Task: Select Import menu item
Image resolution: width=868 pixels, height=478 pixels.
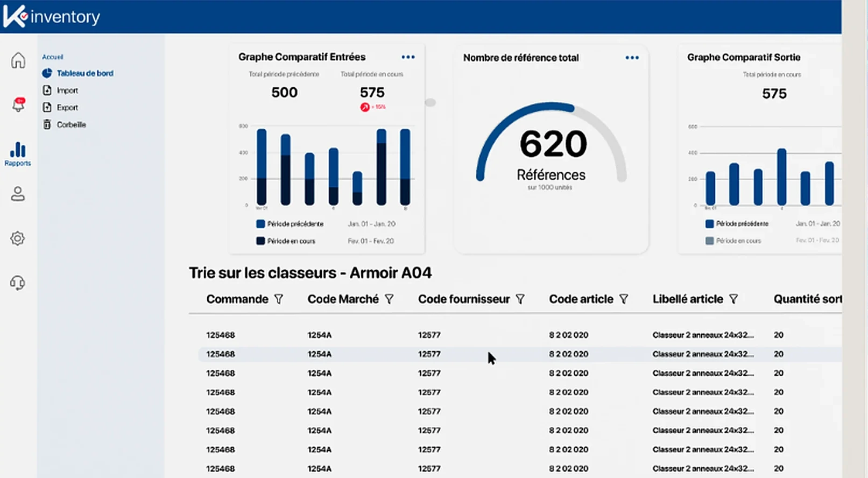Action: [x=68, y=90]
